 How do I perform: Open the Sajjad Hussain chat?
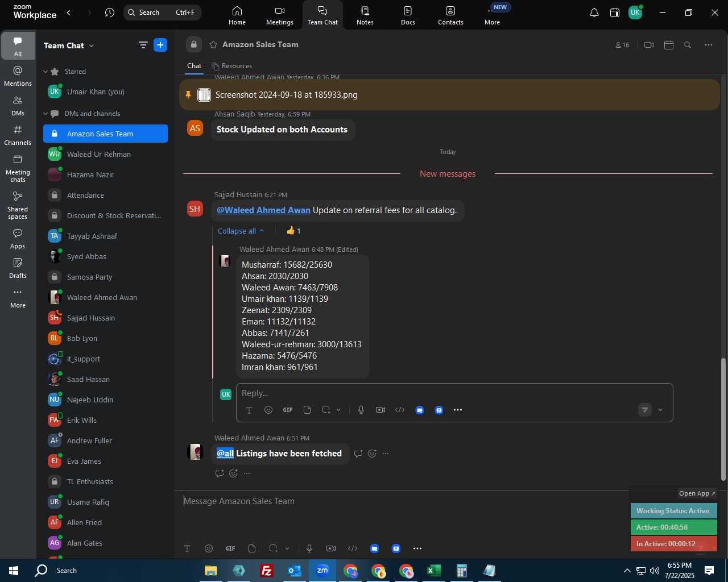[105, 318]
